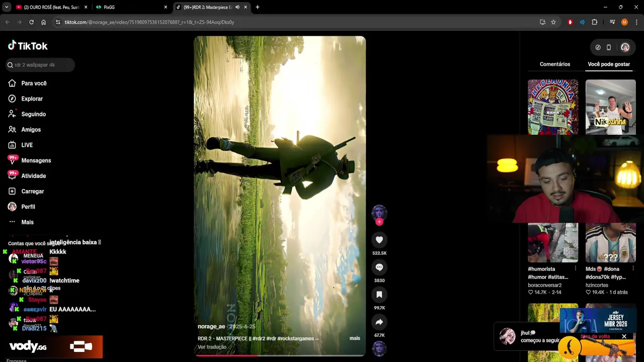Image resolution: width=644 pixels, height=362 pixels.
Task: Open the #humorista recommended video
Action: click(553, 243)
